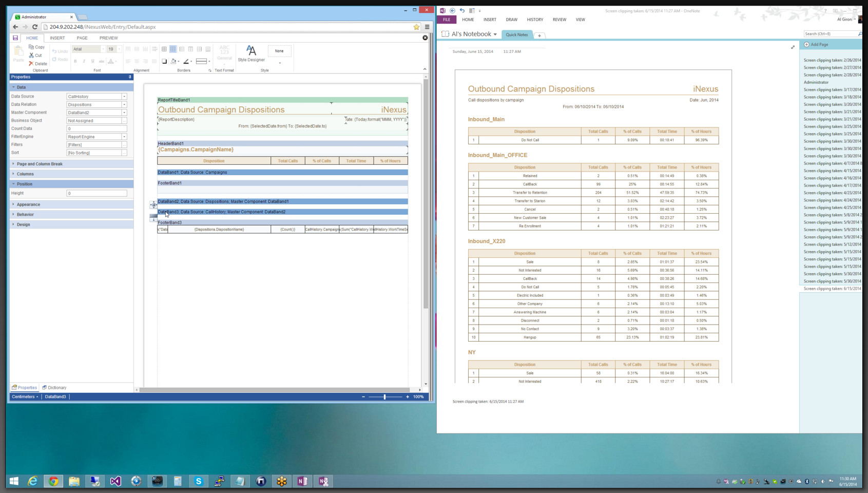Switch to the Dictionary tab
The image size is (868, 493).
click(54, 388)
